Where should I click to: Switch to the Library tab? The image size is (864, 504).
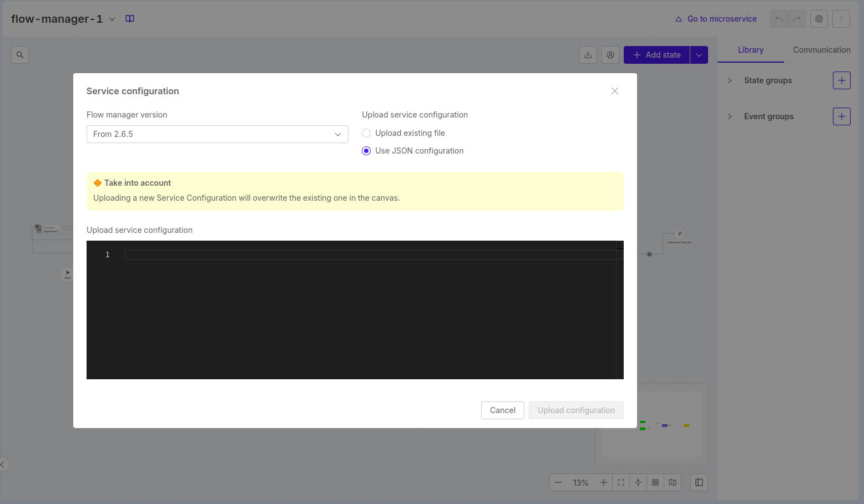[x=751, y=50]
